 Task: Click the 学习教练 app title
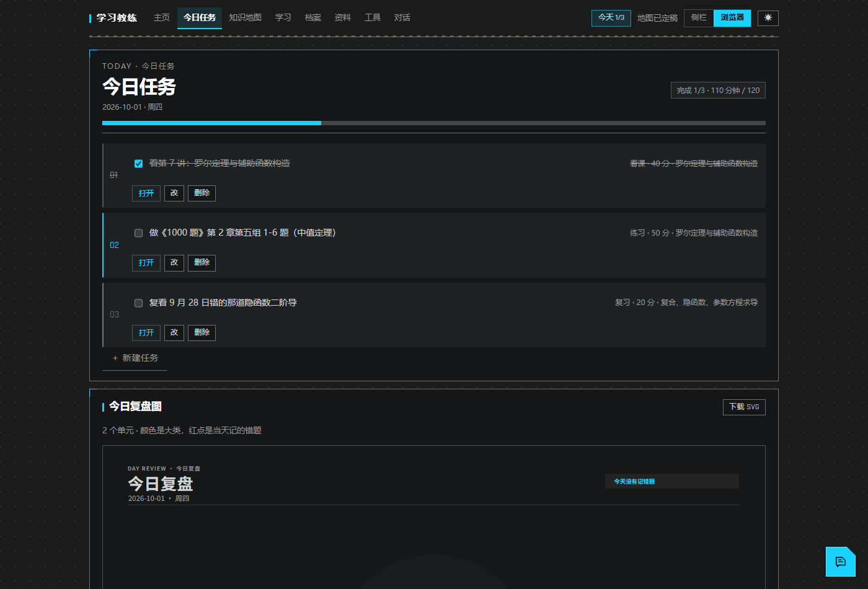coord(117,18)
